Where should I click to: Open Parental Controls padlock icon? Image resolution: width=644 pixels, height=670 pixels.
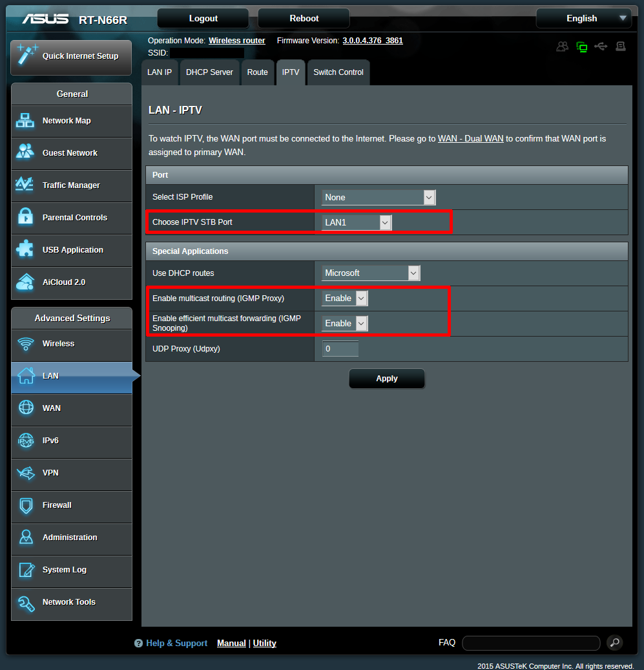coord(25,217)
